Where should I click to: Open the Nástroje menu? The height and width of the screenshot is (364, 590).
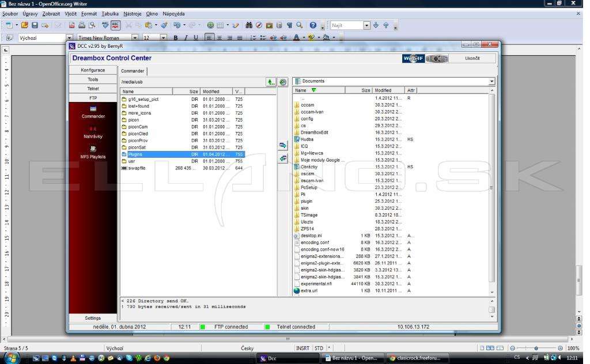pyautogui.click(x=133, y=14)
